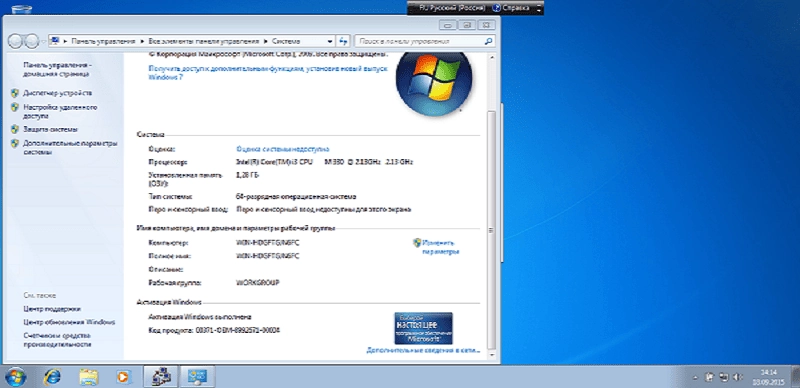Select the Система breadcrumb segment
Image resolution: width=800 pixels, height=388 pixels.
286,41
